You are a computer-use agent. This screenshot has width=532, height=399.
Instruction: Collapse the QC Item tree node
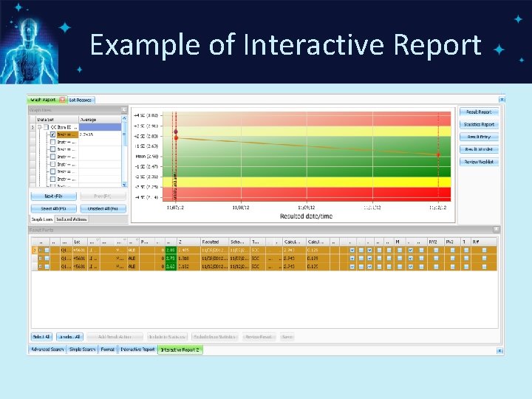[39, 127]
